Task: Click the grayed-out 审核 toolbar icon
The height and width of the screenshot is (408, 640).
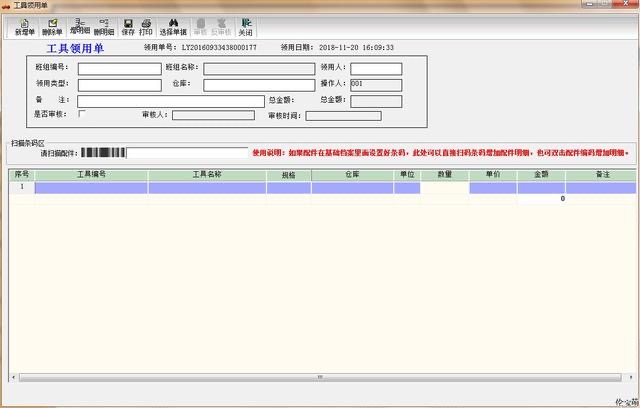Action: [200, 26]
